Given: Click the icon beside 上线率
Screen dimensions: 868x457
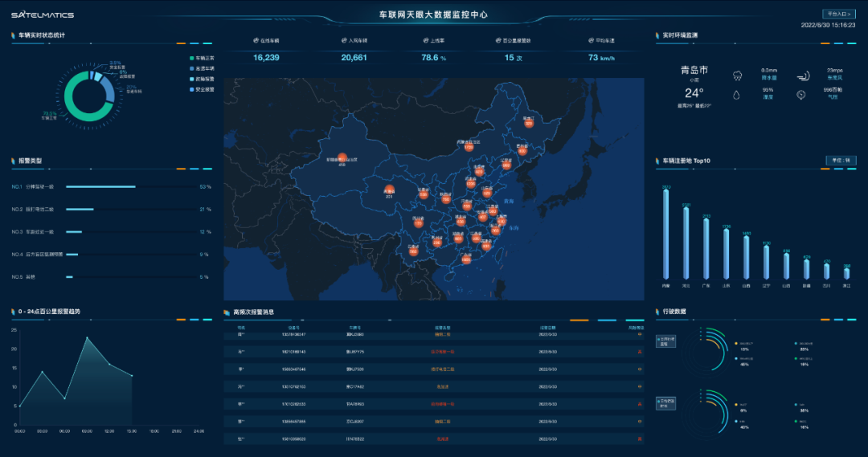Looking at the screenshot, I should point(426,40).
